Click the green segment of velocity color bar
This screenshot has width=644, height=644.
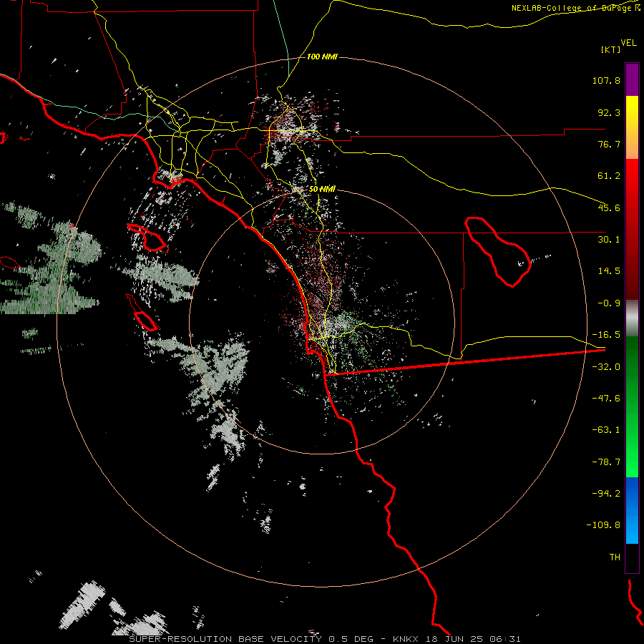(632, 406)
